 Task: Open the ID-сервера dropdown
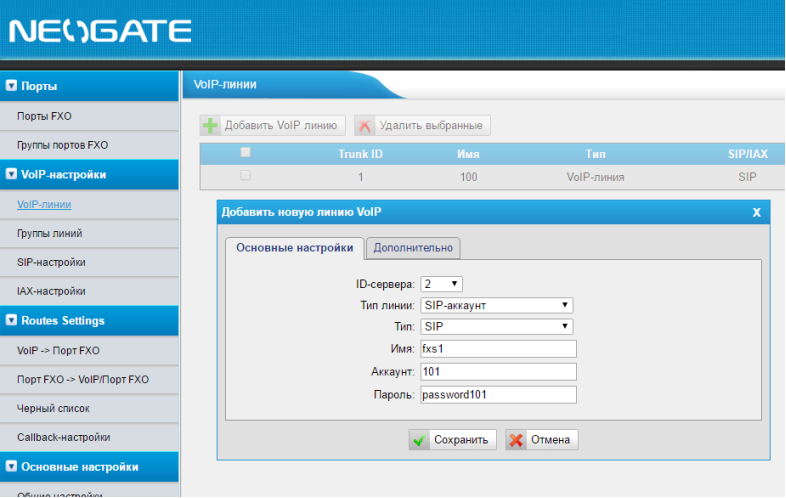pos(441,283)
